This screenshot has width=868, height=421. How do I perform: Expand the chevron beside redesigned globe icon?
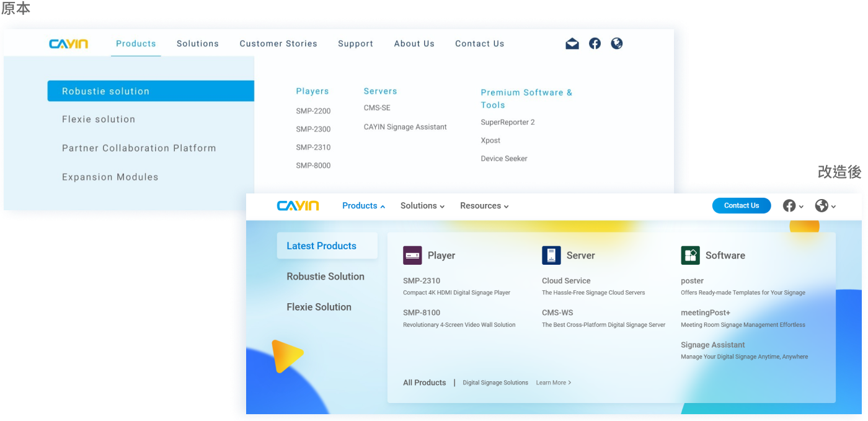[833, 206]
